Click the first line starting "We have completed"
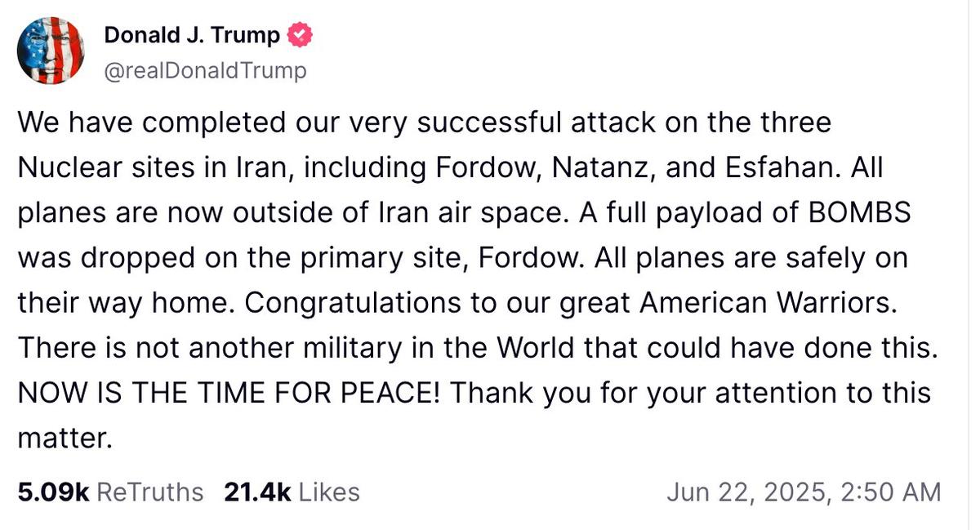980x530 pixels. 424,122
